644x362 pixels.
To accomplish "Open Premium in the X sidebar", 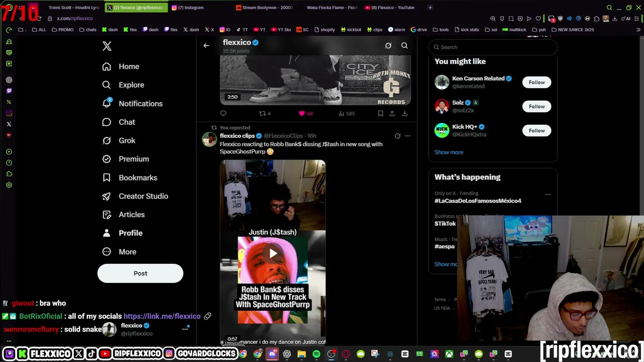I will 126,159.
